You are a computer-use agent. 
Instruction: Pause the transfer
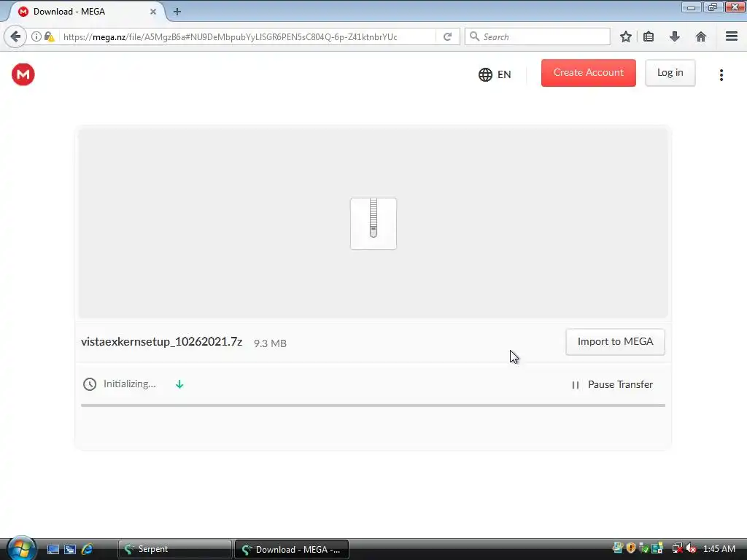[612, 385]
